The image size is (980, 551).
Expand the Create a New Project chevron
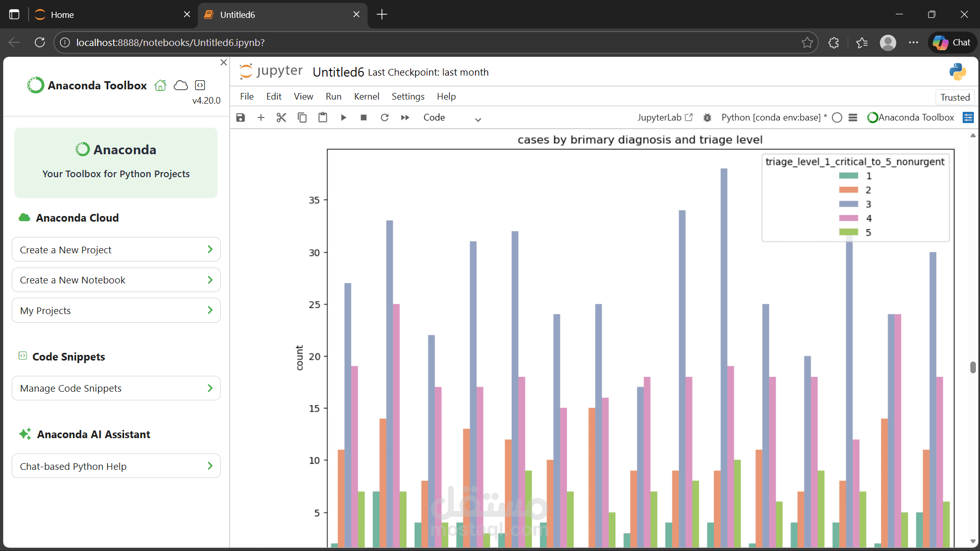tap(210, 249)
